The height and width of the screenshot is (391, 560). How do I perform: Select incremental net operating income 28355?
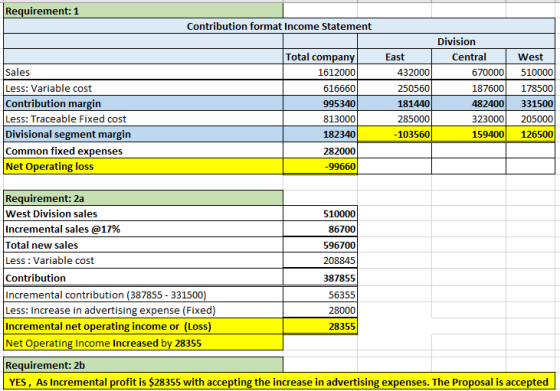click(x=320, y=326)
